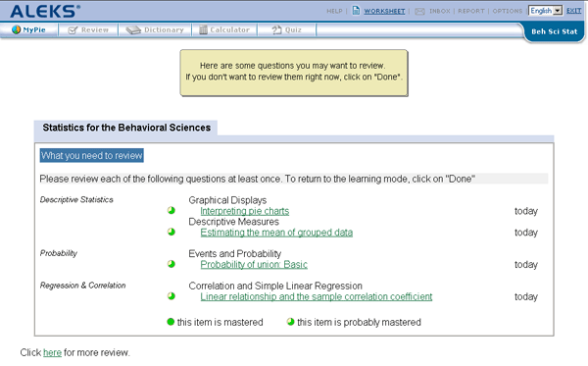Click the 'this item is mastered' legend icon
This screenshot has width=588, height=366.
[171, 322]
